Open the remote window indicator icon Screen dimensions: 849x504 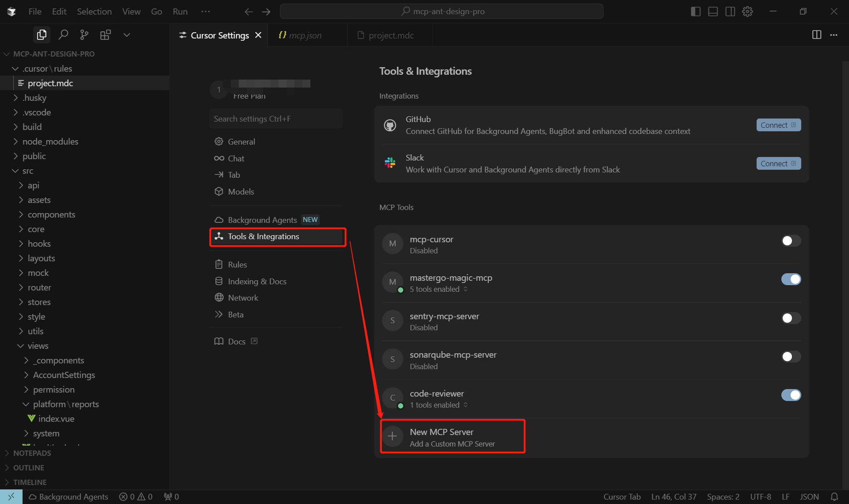(11, 497)
